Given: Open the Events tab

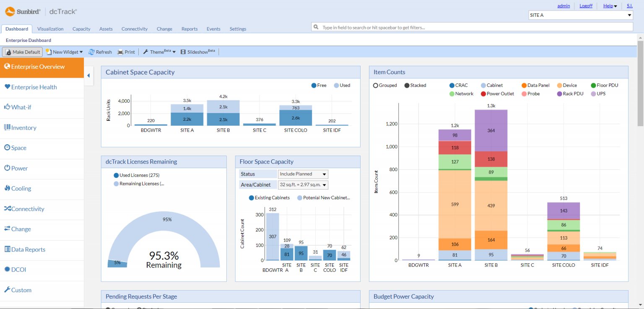Looking at the screenshot, I should (213, 29).
